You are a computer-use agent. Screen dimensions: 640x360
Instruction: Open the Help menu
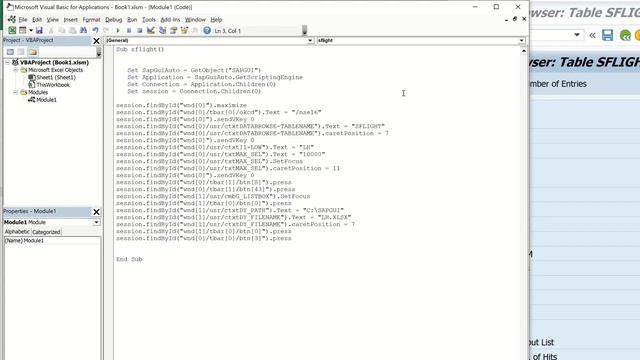coord(216,20)
